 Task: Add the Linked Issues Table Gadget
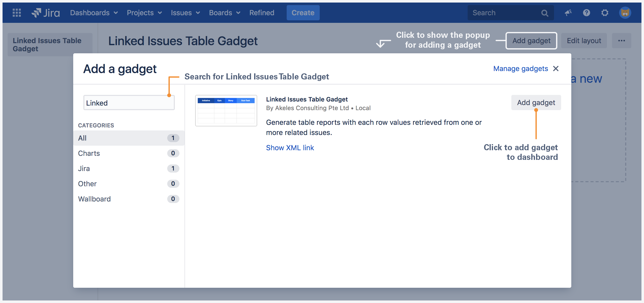tap(536, 103)
